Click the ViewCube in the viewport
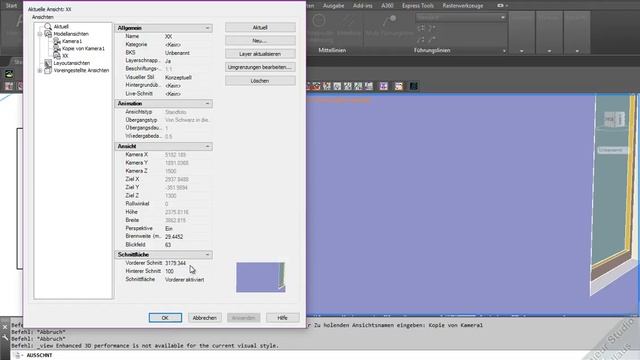640x360 pixels. 614,119
